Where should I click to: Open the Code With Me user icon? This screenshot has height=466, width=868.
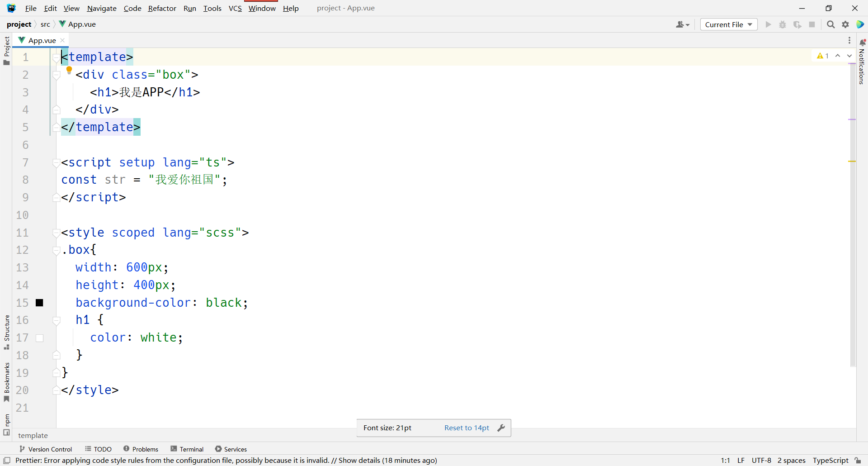(x=682, y=24)
